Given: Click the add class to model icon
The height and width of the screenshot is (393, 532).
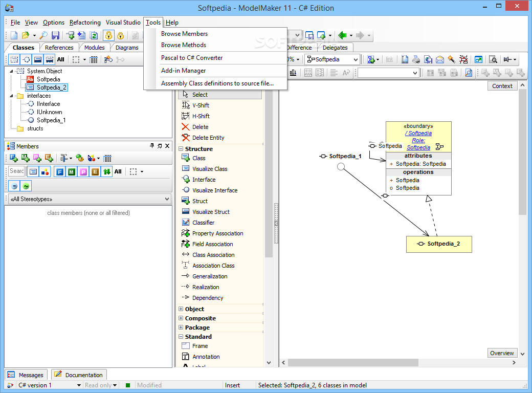Looking at the screenshot, I should tap(71, 35).
